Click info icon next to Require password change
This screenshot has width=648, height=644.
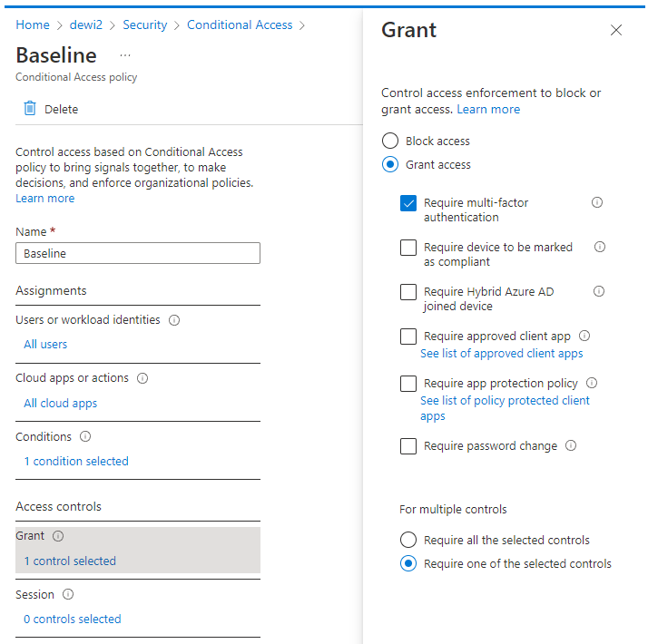(571, 445)
